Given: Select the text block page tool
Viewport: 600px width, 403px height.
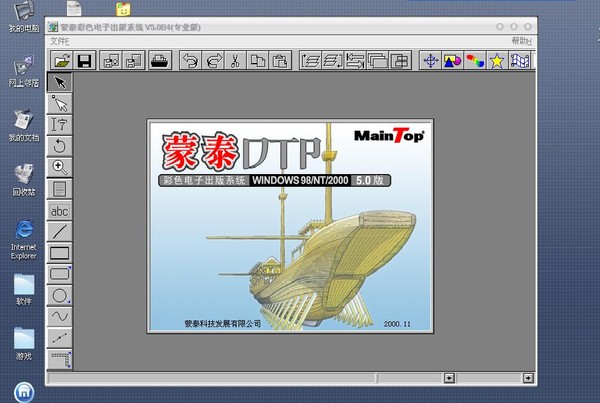Looking at the screenshot, I should point(59,189).
